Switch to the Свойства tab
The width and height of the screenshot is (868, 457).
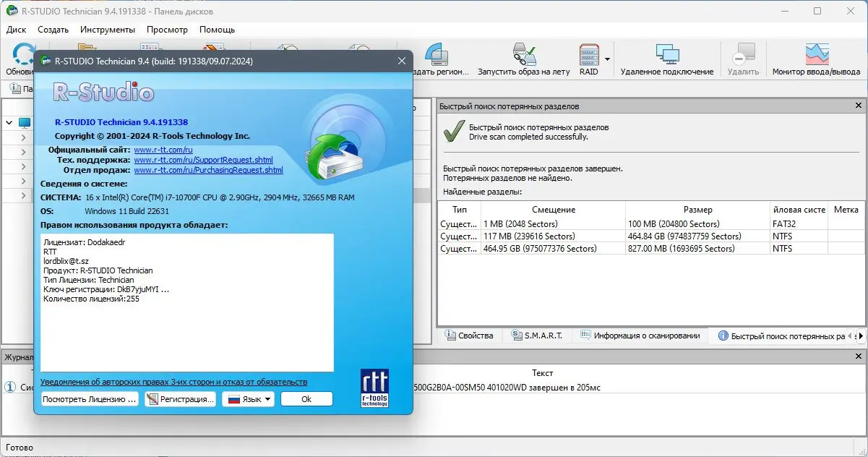click(468, 335)
